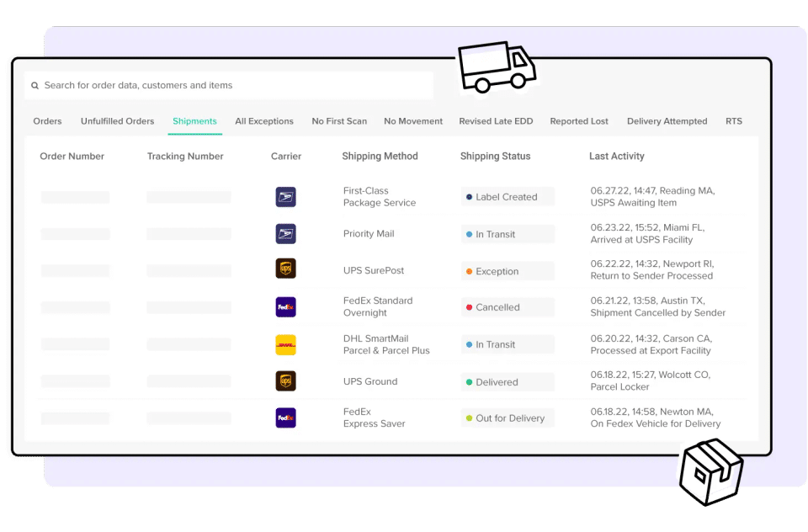Click the Delivered status badge
The image size is (808, 532).
[508, 382]
